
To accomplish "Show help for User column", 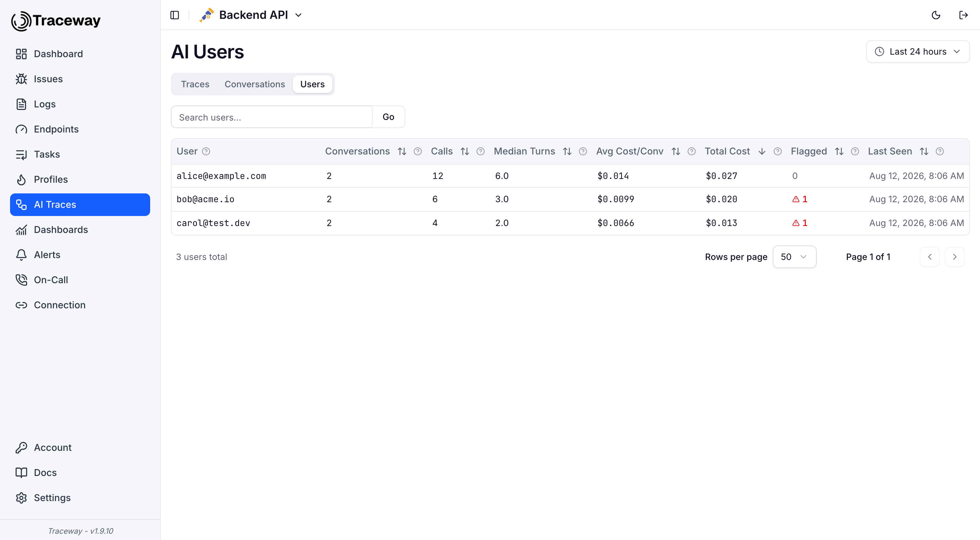I will coord(206,151).
